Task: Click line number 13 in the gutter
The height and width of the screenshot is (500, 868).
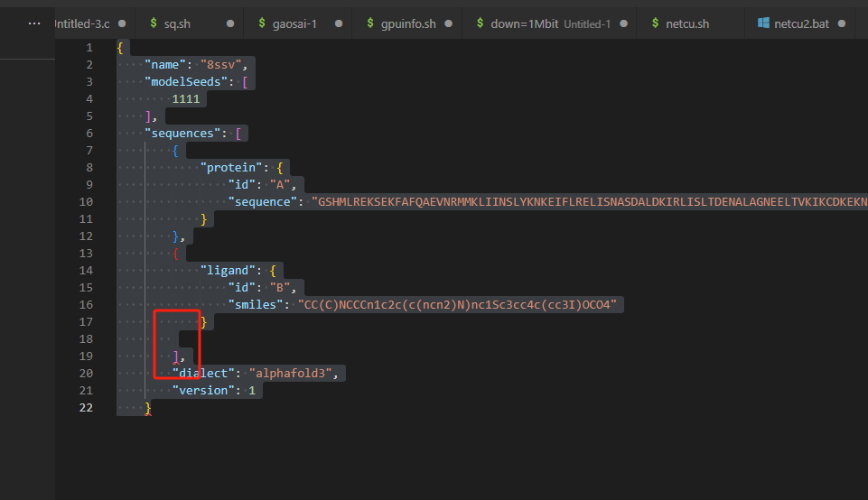Action: (x=86, y=254)
